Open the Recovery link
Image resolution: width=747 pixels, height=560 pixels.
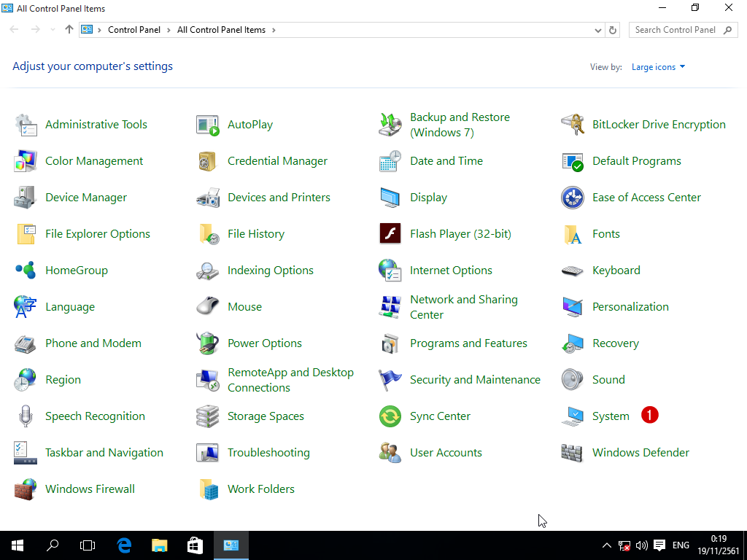click(616, 343)
